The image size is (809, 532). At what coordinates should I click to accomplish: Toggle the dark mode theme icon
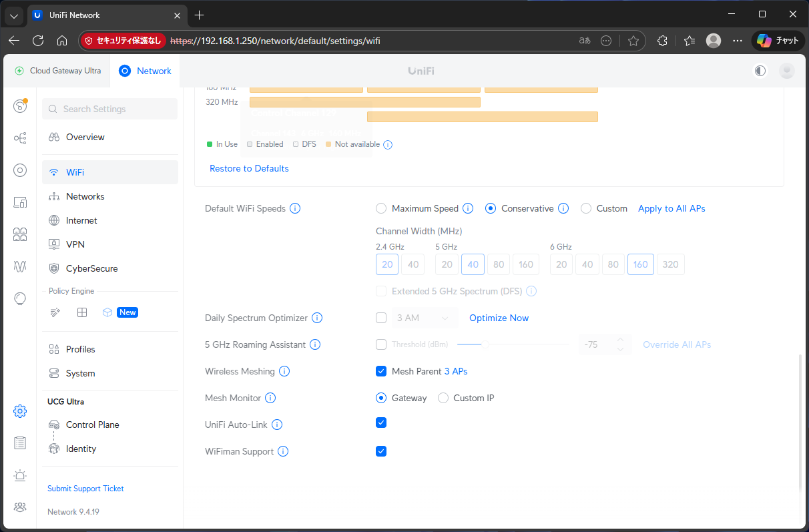click(760, 71)
